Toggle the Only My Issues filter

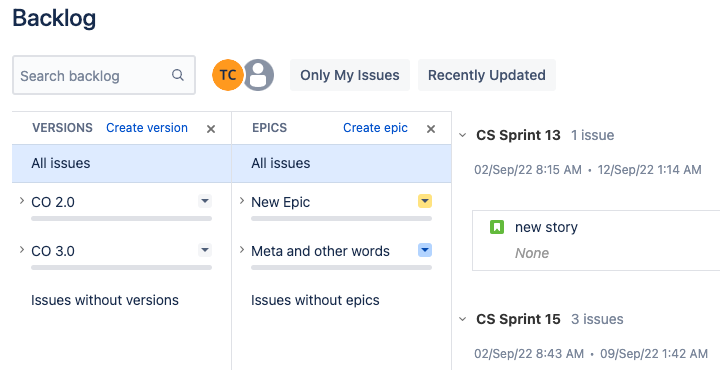point(350,75)
